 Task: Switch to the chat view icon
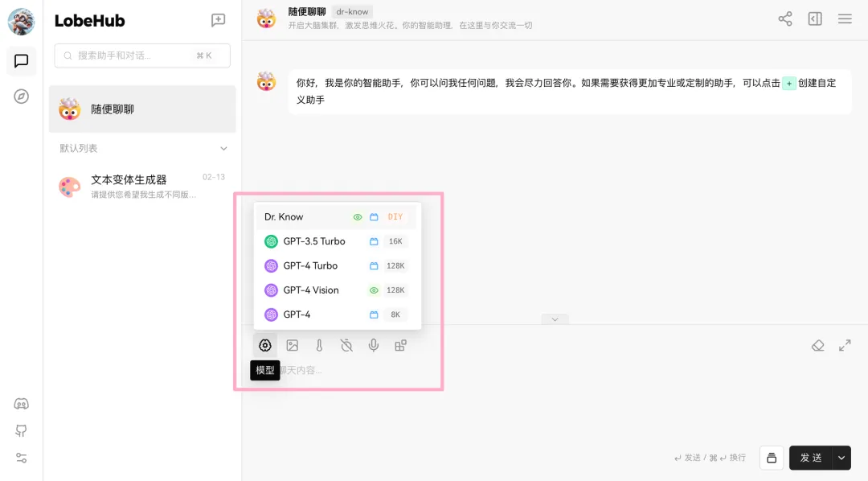point(21,61)
